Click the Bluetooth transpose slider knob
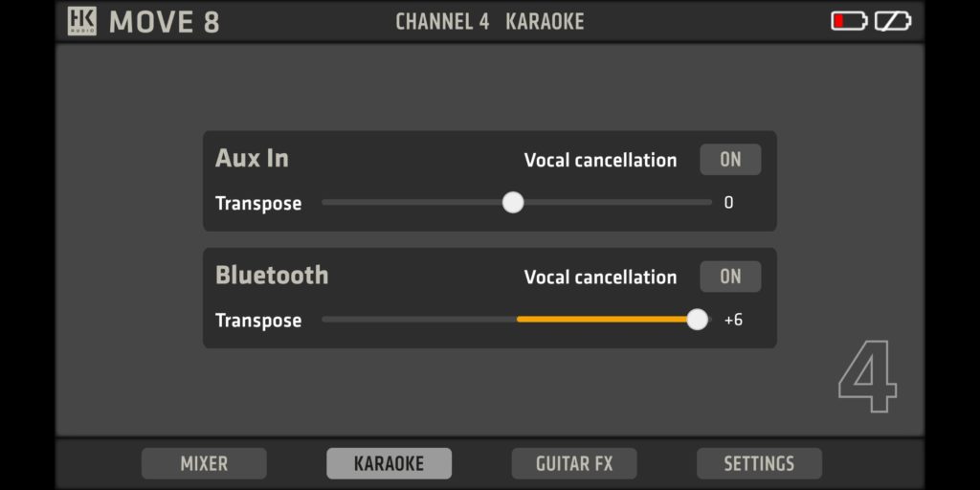This screenshot has width=980, height=490. tap(698, 320)
